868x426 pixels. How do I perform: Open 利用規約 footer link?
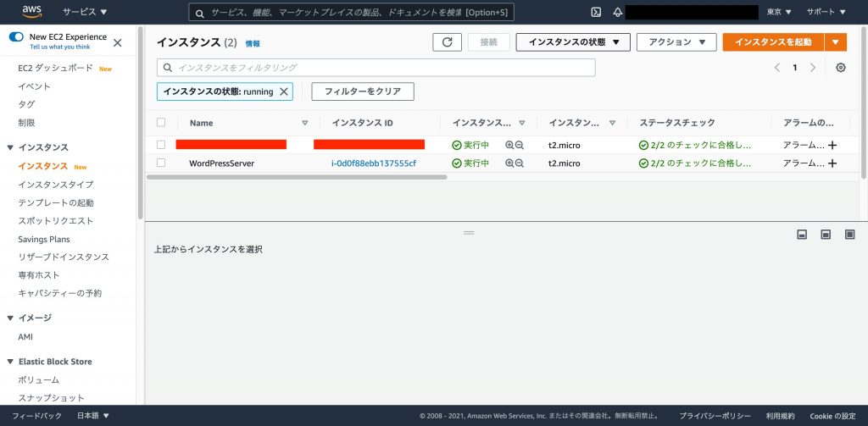781,416
